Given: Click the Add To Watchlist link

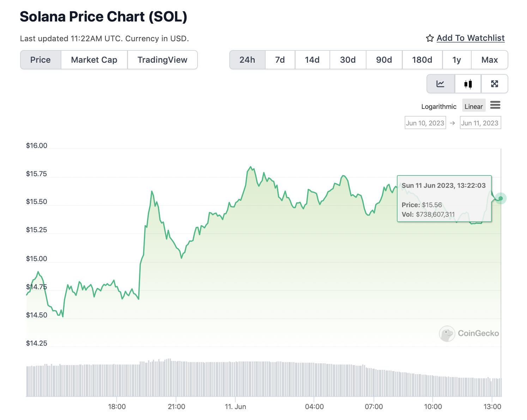Looking at the screenshot, I should click(471, 38).
